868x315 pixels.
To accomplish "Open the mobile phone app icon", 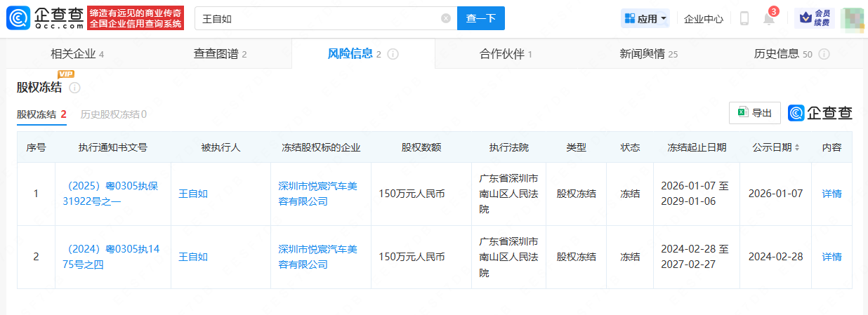I will tap(744, 19).
